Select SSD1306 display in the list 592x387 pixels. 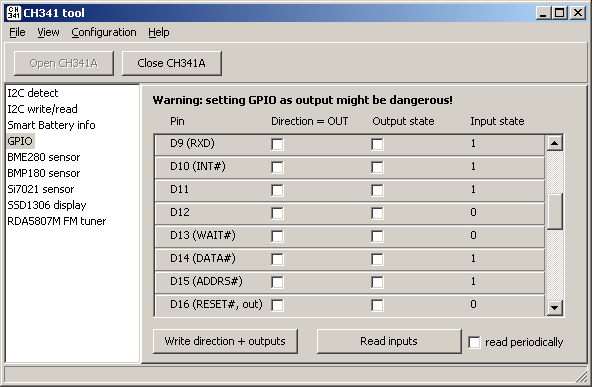pyautogui.click(x=46, y=205)
